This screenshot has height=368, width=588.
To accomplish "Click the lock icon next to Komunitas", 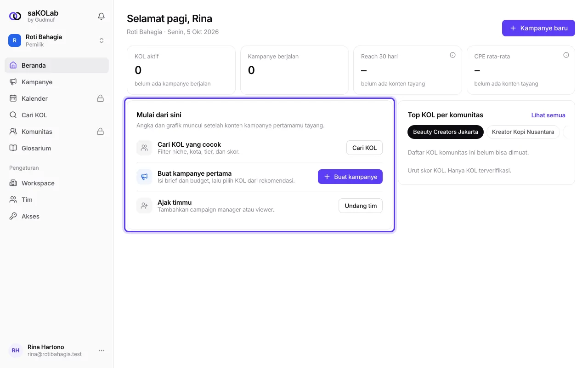I will tap(100, 132).
